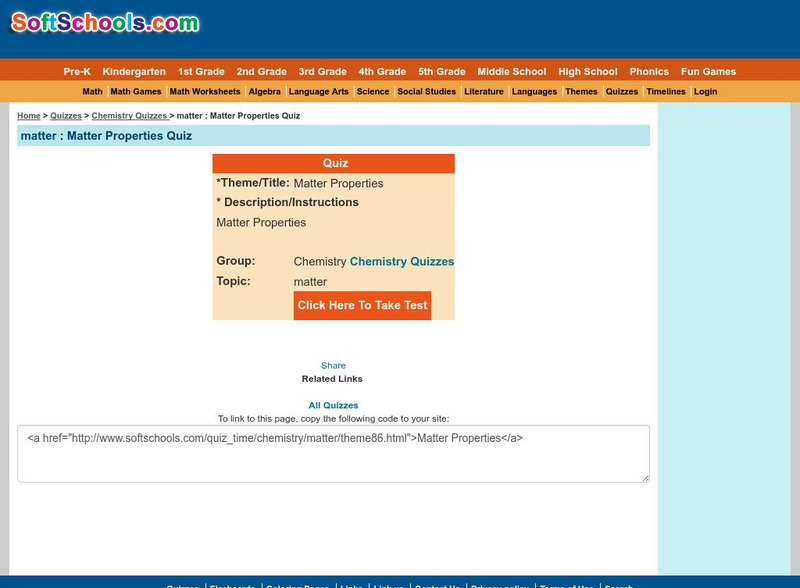Click the Chemistry Quizzes breadcrumb link
Screen dimensions: 800x588
[130, 116]
